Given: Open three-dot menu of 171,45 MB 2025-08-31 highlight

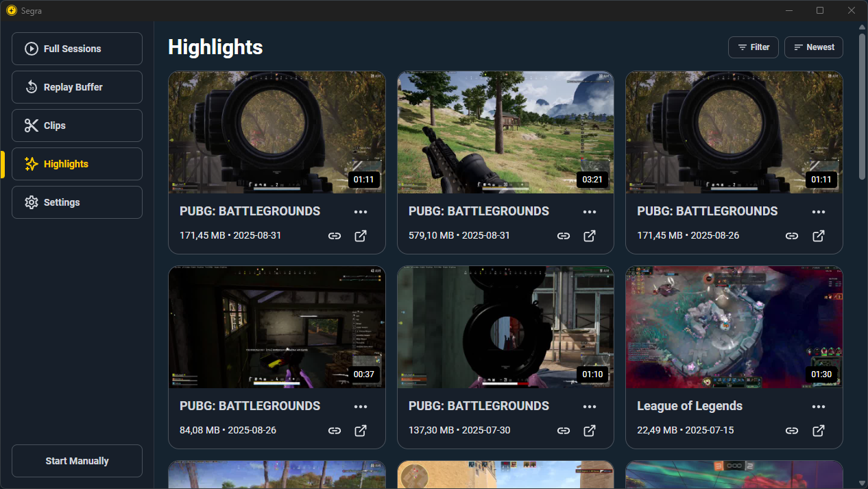Looking at the screenshot, I should tap(361, 212).
